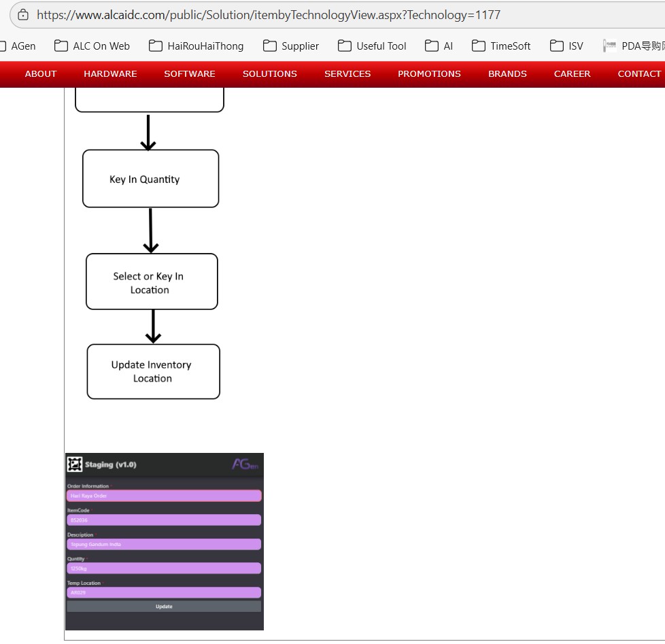Go to the SOFTWARE menu item
This screenshot has width=665, height=644.
190,74
